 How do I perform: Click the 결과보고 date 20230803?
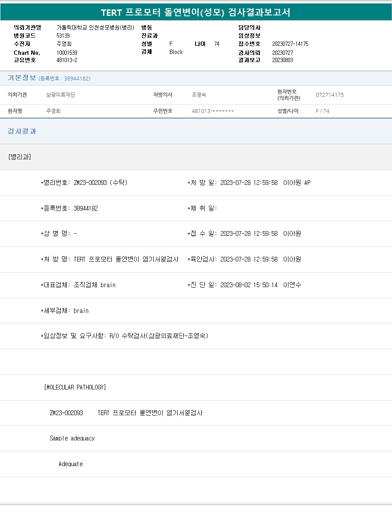click(282, 60)
